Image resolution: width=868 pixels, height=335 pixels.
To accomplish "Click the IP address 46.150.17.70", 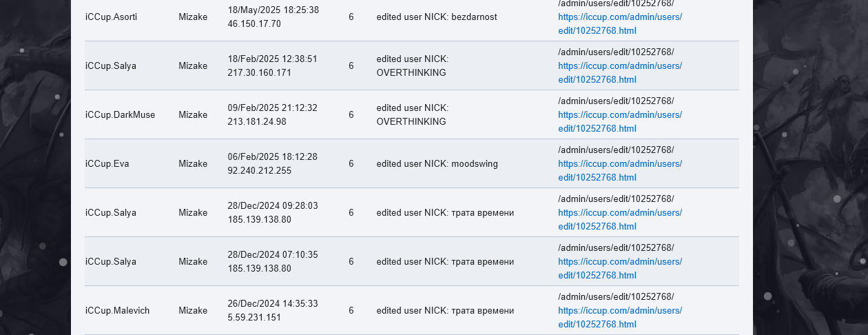I will [254, 23].
